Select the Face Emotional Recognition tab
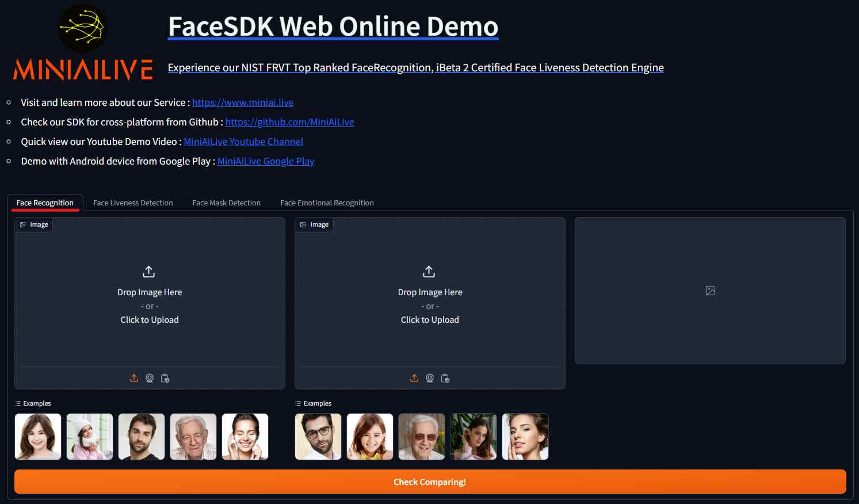 (327, 203)
